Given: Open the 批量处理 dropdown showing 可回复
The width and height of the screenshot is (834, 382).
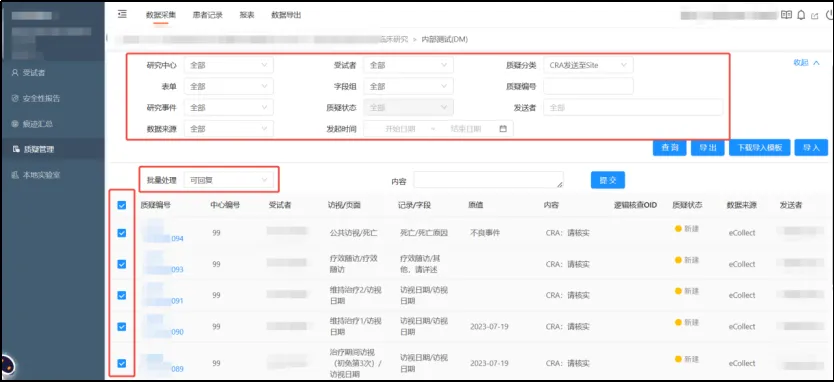Looking at the screenshot, I should point(229,180).
